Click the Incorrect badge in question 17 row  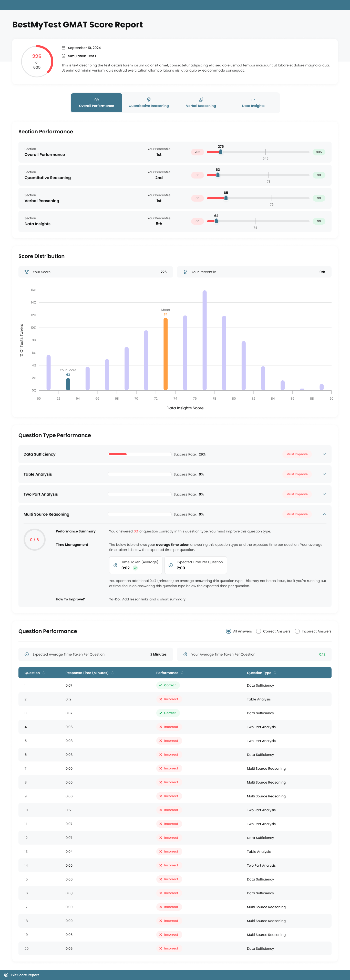pos(169,907)
